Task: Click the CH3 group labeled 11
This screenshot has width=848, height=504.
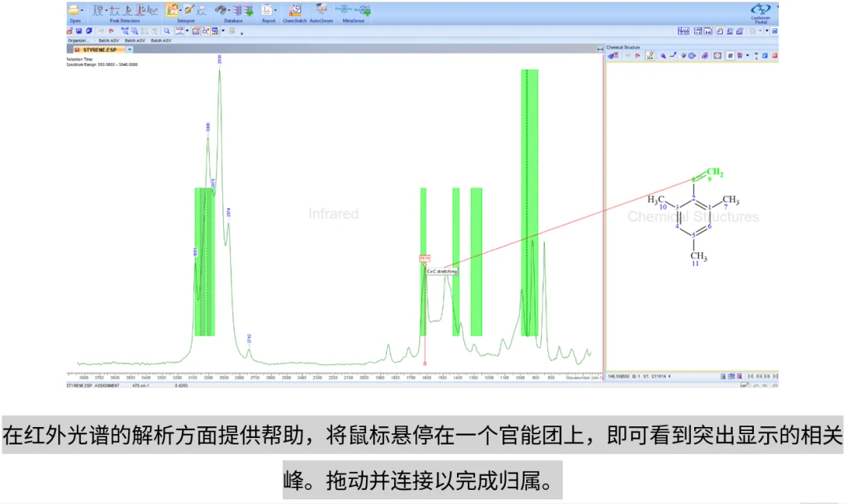Action: 699,256
